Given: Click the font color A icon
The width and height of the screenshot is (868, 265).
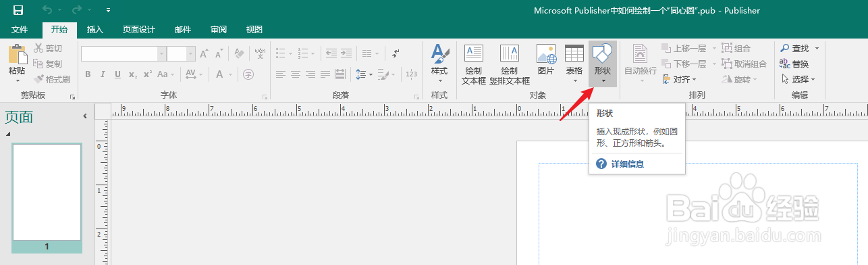Looking at the screenshot, I should tap(220, 74).
